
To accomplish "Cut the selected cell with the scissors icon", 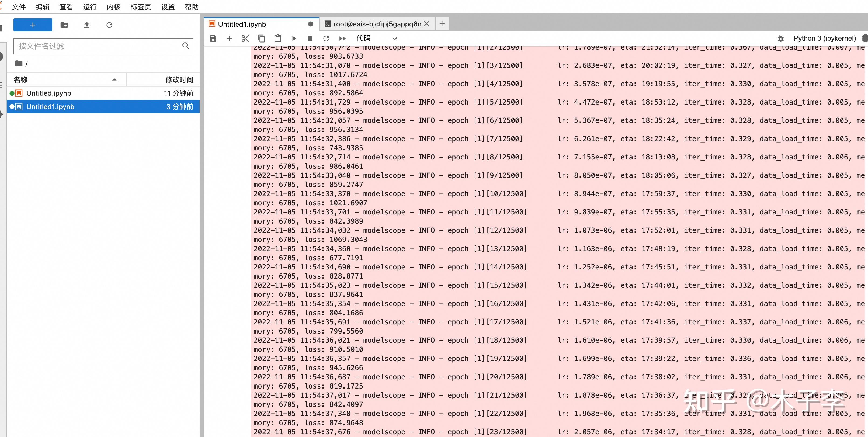I will 245,39.
